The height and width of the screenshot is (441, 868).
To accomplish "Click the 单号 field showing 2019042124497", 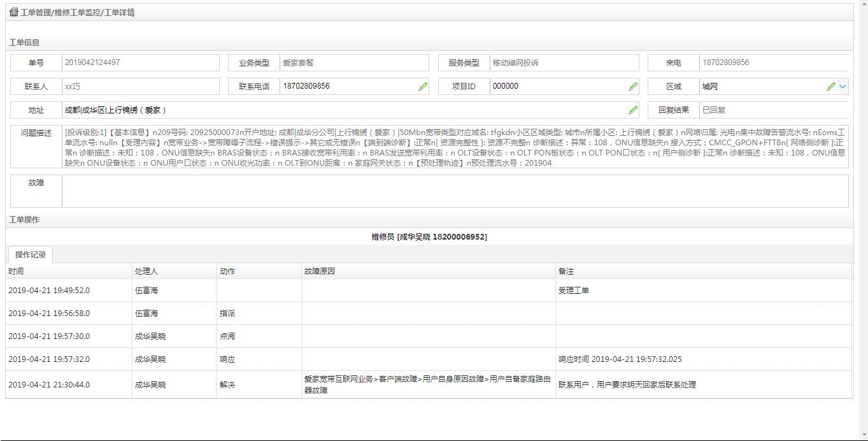I will [140, 63].
